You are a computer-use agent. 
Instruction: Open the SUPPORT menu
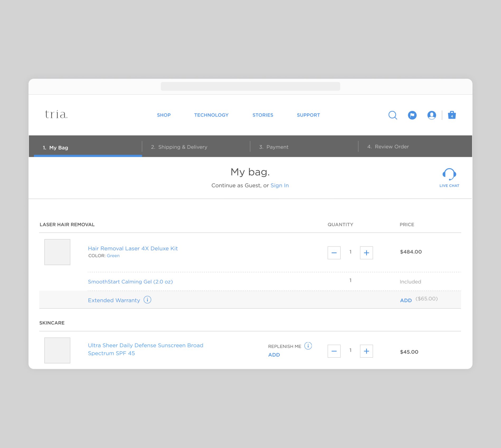[x=308, y=115]
